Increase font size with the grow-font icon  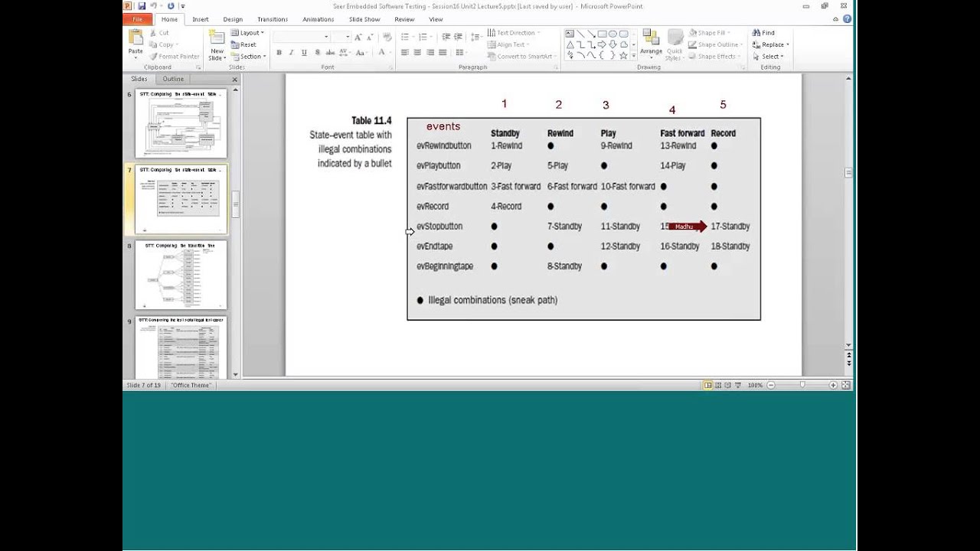(358, 37)
